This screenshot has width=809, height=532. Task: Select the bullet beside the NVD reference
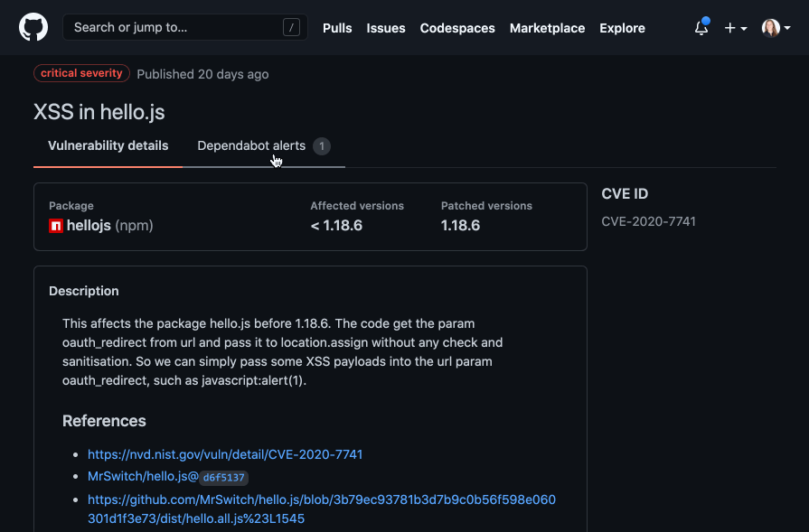click(x=75, y=453)
